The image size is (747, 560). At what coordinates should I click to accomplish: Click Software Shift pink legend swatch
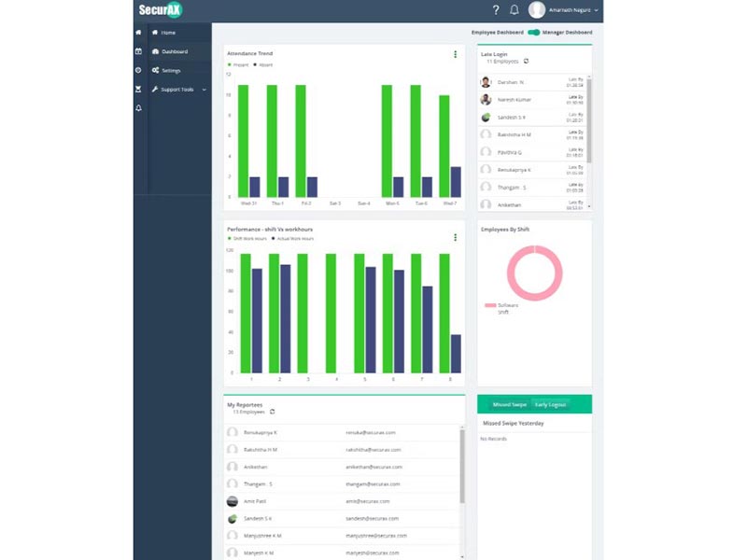[490, 305]
